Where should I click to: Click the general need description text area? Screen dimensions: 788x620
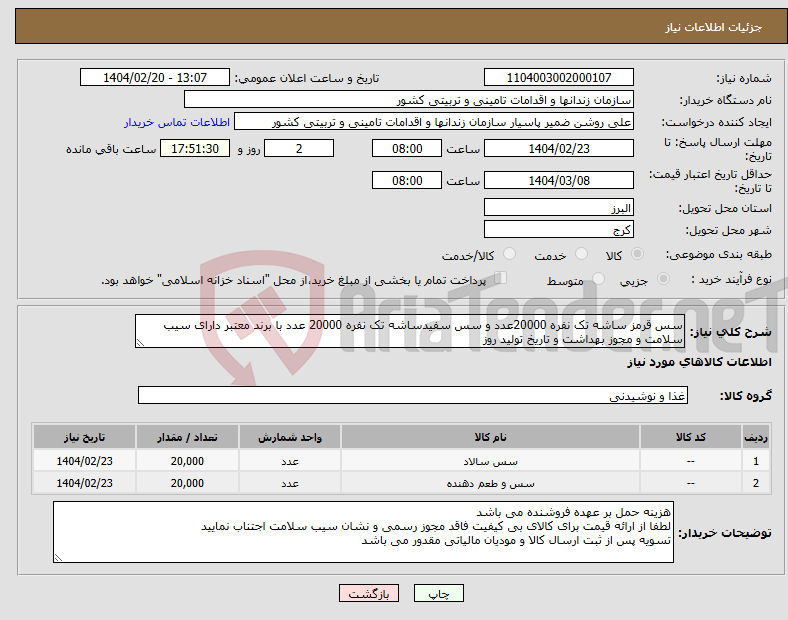(410, 332)
